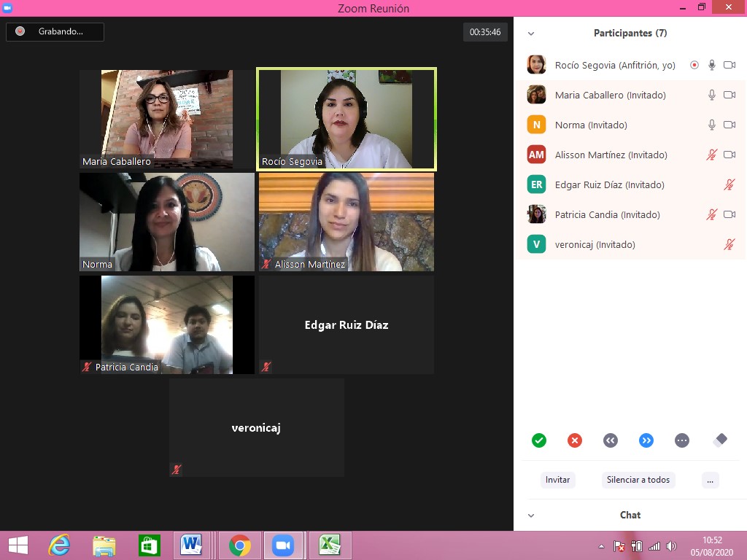Open Internet Explorer from the taskbar
The height and width of the screenshot is (560, 747).
click(60, 545)
